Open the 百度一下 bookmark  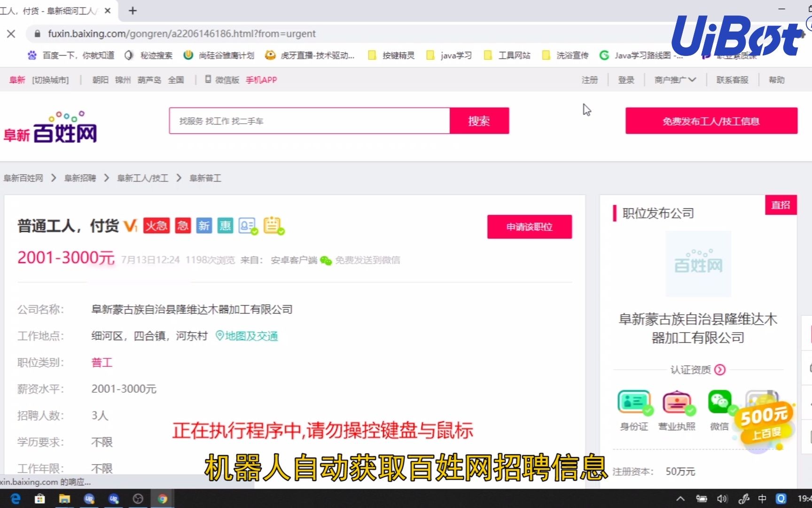[x=71, y=56]
